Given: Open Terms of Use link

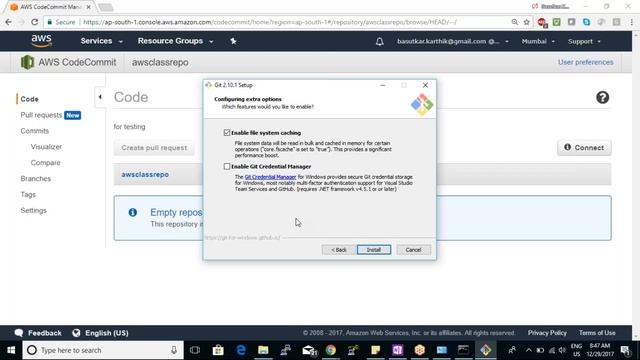Looking at the screenshot, I should tap(597, 333).
